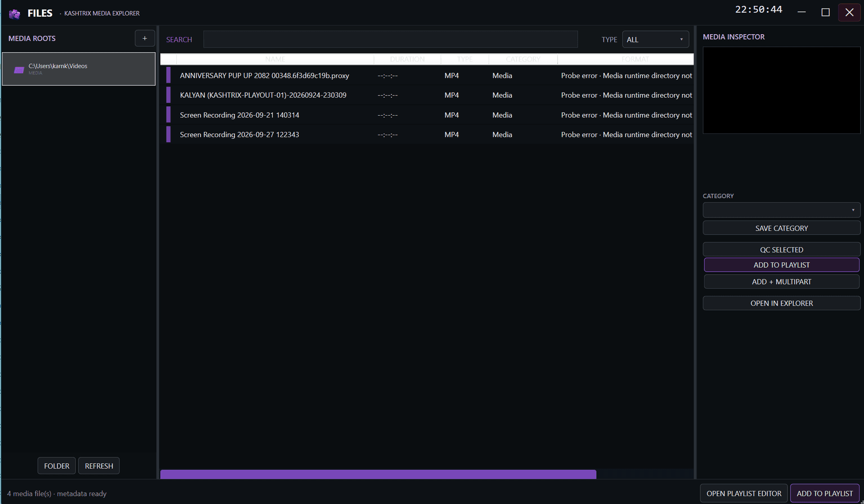Click Probe error text in Screen Recording 140314 row
The image size is (864, 504).
point(626,115)
